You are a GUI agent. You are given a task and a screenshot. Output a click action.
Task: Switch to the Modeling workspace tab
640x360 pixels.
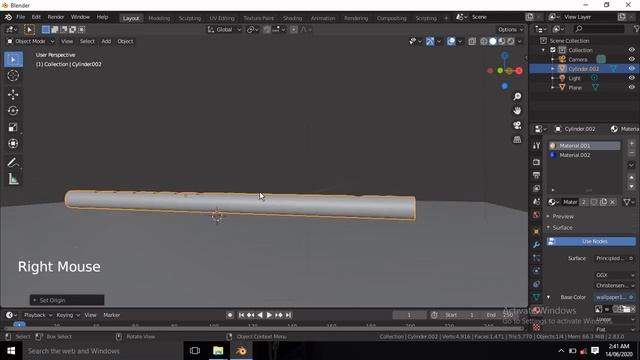pyautogui.click(x=159, y=18)
